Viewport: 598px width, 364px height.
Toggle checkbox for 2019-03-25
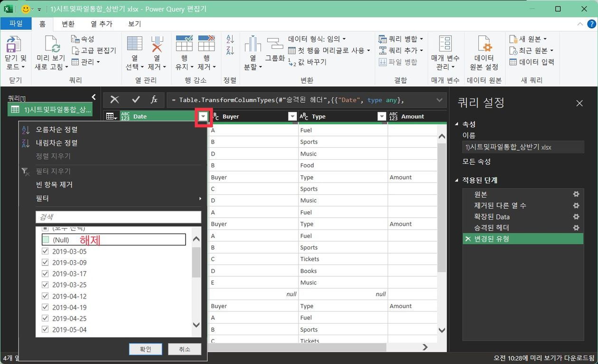[x=46, y=285]
